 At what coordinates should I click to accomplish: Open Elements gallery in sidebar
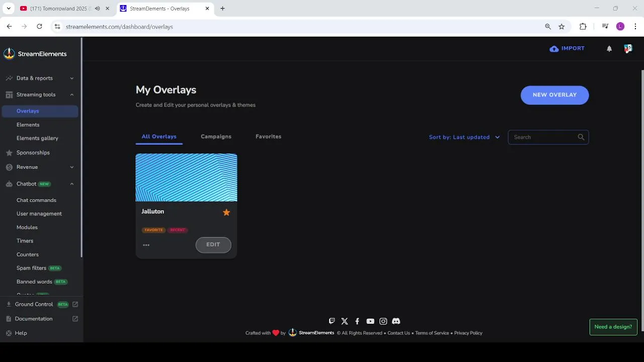(37, 138)
